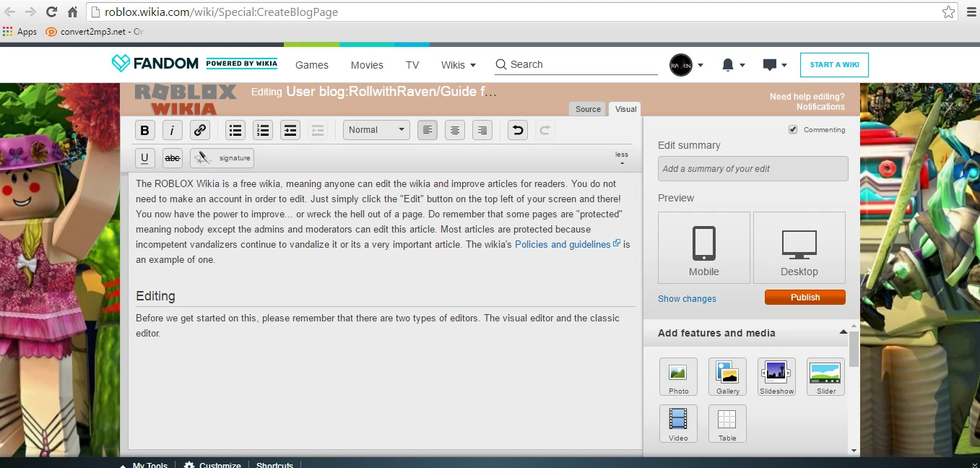Open the Normal paragraph format dropdown
This screenshot has width=980, height=468.
click(x=376, y=130)
